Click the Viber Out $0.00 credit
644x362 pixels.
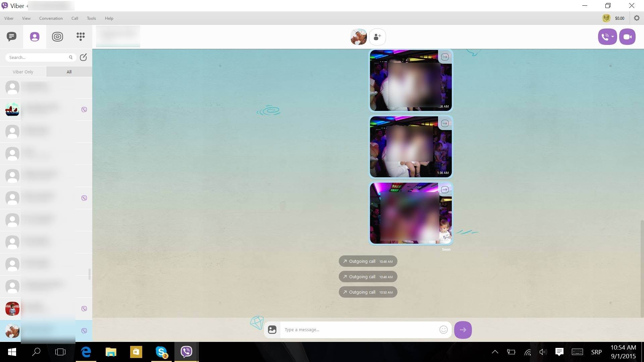click(619, 18)
